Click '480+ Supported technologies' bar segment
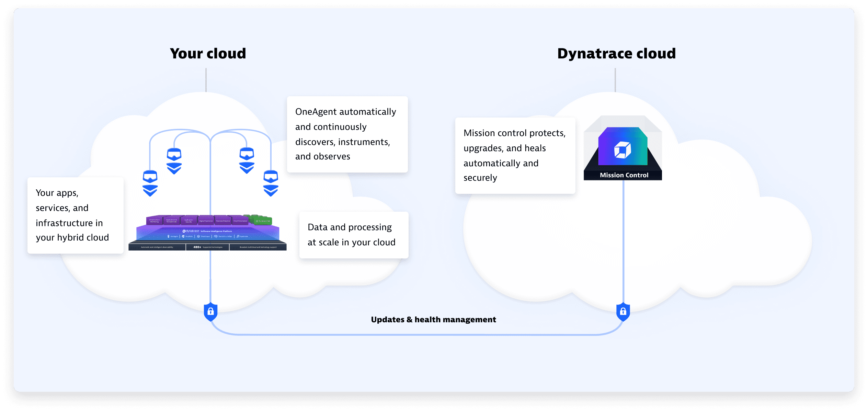The width and height of the screenshot is (868, 411). pos(207,247)
